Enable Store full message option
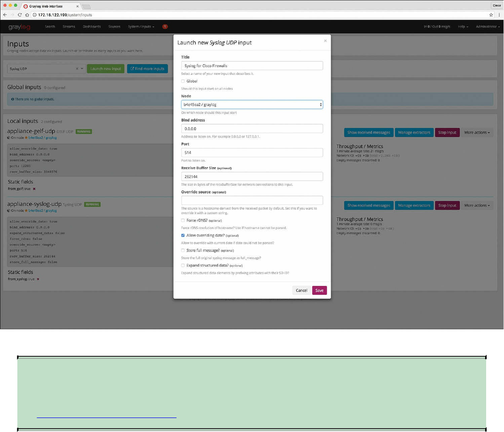This screenshot has height=432, width=504. click(x=183, y=250)
